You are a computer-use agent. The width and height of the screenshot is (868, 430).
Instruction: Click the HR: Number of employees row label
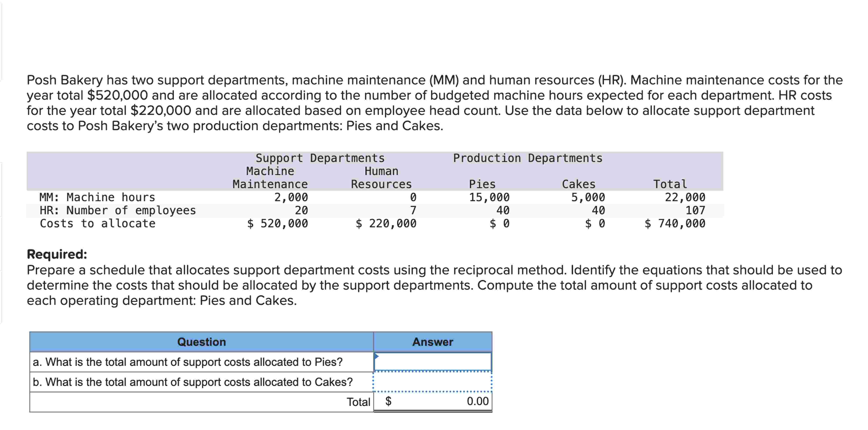(x=118, y=210)
